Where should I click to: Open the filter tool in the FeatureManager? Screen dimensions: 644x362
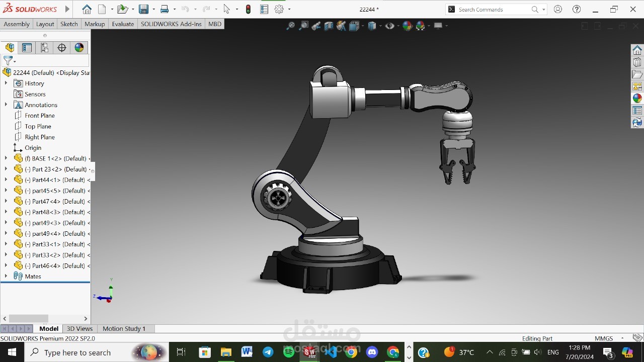(8, 60)
